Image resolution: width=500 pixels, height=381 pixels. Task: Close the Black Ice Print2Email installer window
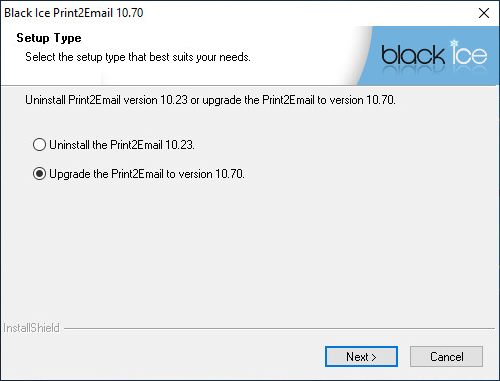point(484,13)
